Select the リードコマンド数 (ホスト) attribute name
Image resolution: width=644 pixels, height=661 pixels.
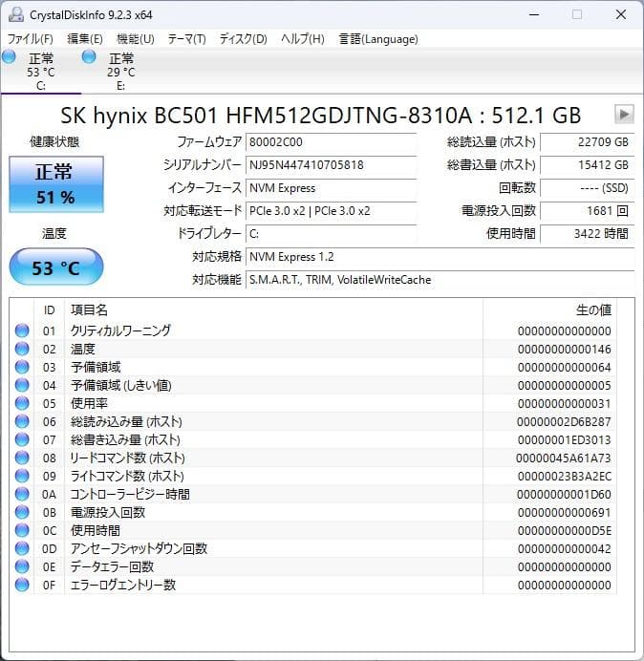[x=128, y=458]
